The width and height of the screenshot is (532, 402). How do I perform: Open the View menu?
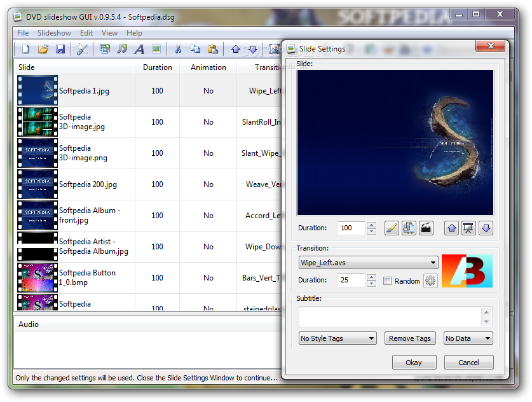click(x=109, y=33)
